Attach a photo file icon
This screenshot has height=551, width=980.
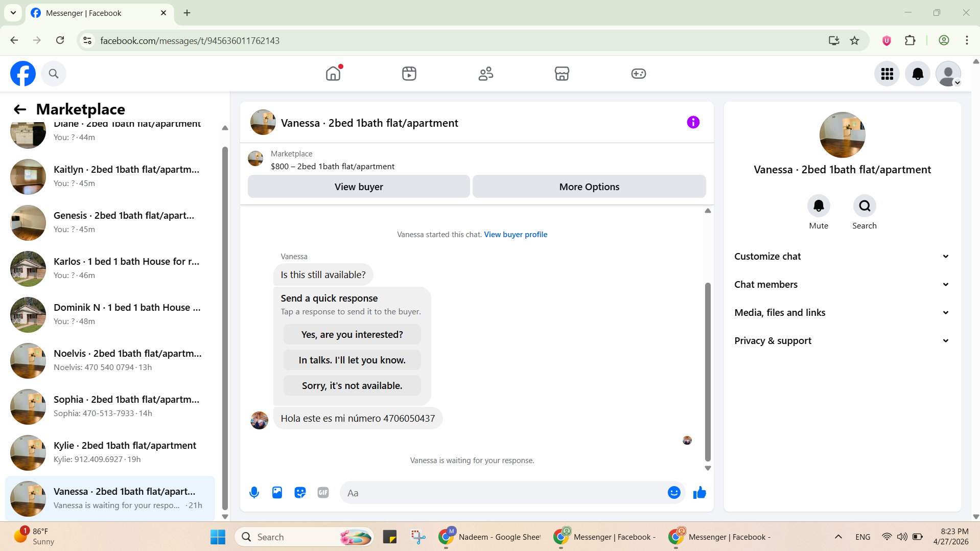click(277, 493)
